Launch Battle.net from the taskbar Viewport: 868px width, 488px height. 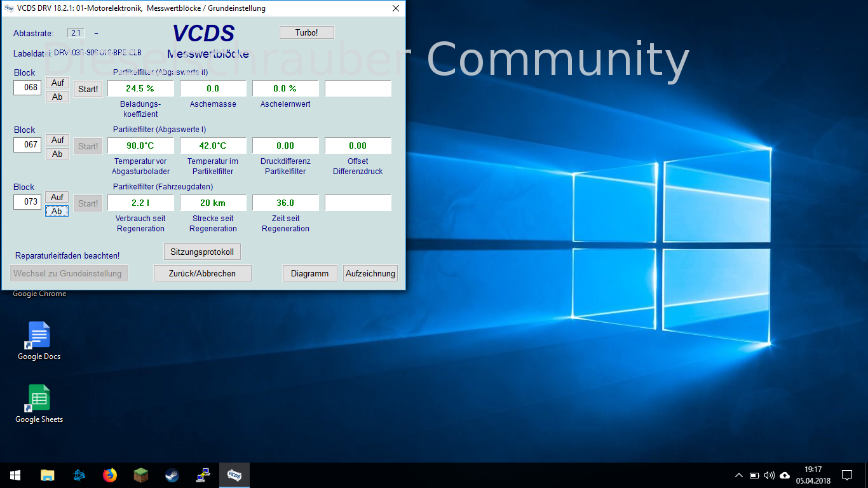[x=79, y=475]
